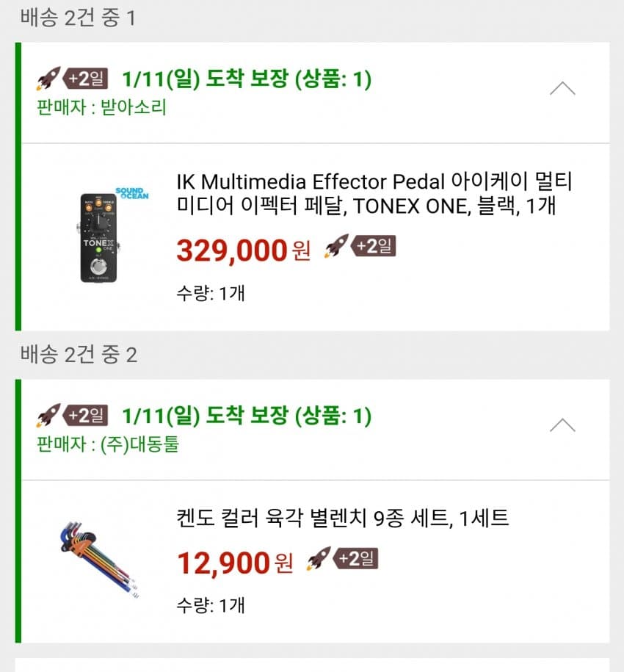Click the rocket icon beside 329,000원 price
This screenshot has width=624, height=672.
click(x=335, y=246)
